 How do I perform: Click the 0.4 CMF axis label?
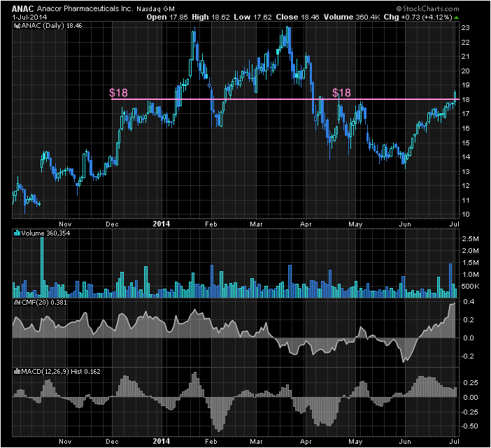pyautogui.click(x=468, y=302)
